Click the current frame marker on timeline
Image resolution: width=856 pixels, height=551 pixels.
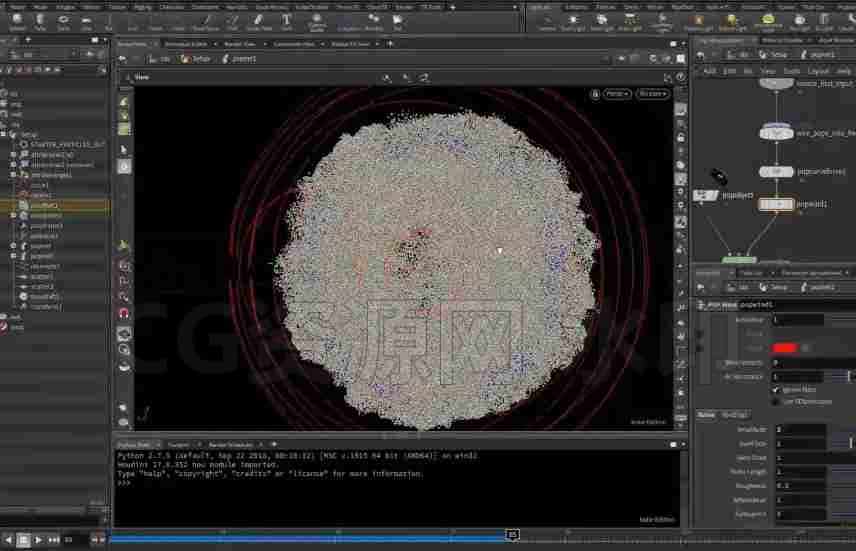pos(512,535)
